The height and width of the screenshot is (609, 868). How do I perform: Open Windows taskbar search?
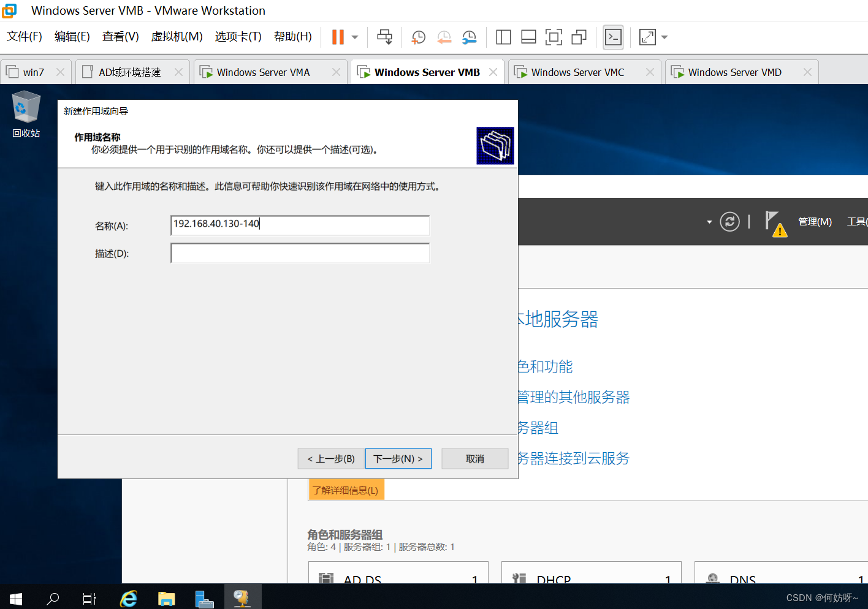[53, 598]
